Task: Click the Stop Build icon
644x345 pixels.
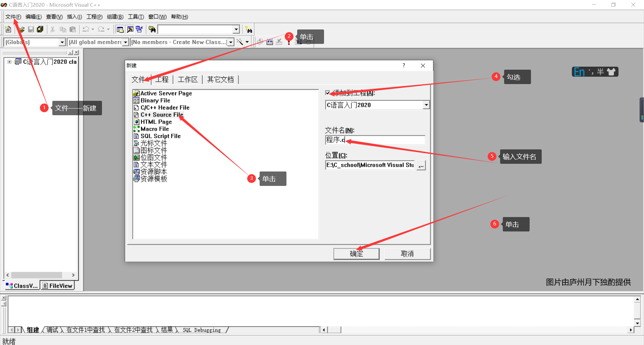Action: pos(279,42)
